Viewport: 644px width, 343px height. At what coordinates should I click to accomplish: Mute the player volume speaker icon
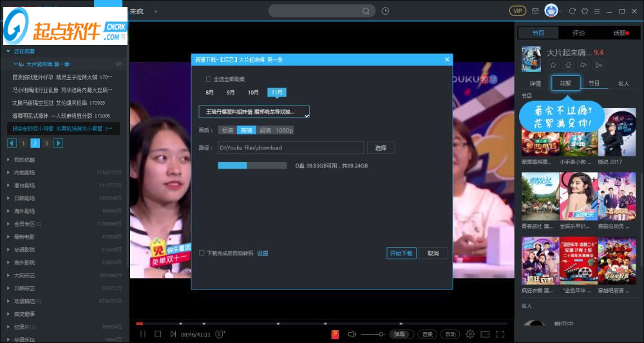coord(352,334)
